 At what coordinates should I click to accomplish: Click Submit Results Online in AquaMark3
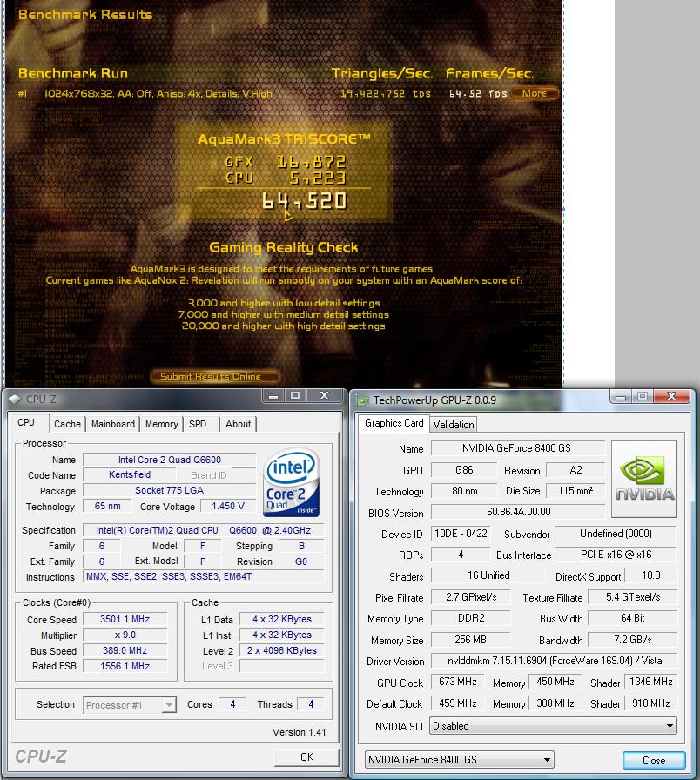(x=215, y=377)
